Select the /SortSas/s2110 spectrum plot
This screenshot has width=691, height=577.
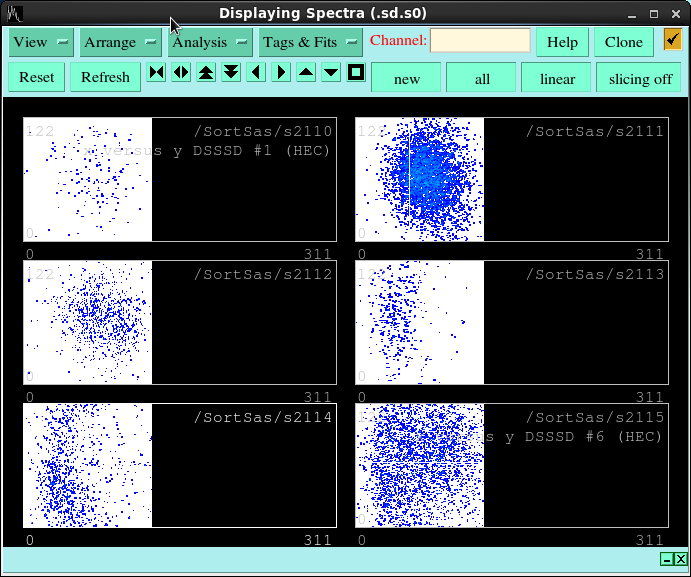click(180, 179)
